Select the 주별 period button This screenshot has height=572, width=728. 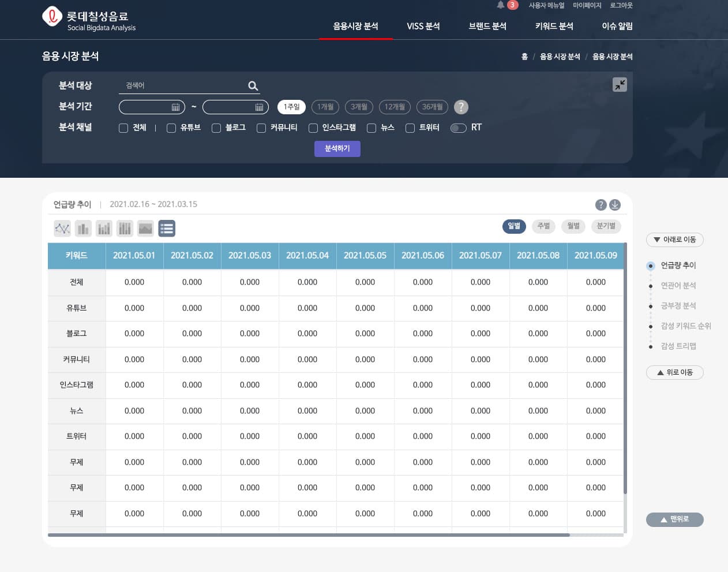[543, 226]
